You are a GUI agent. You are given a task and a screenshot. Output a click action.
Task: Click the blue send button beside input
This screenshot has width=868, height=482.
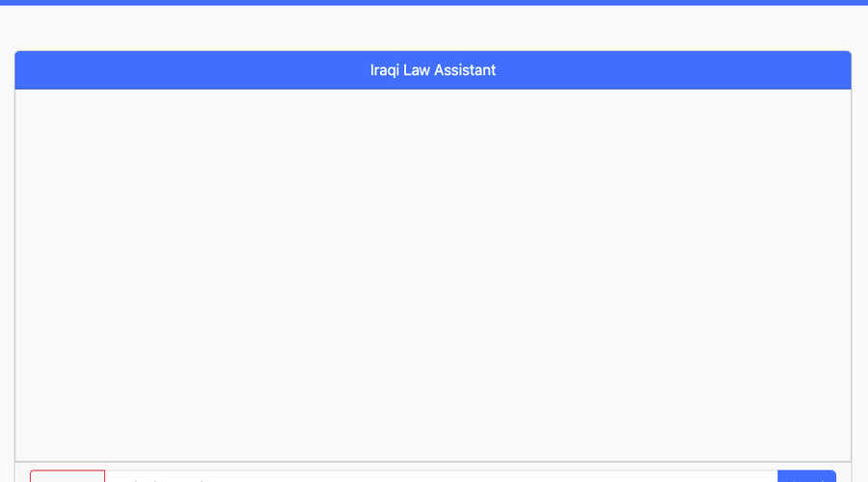pos(806,476)
